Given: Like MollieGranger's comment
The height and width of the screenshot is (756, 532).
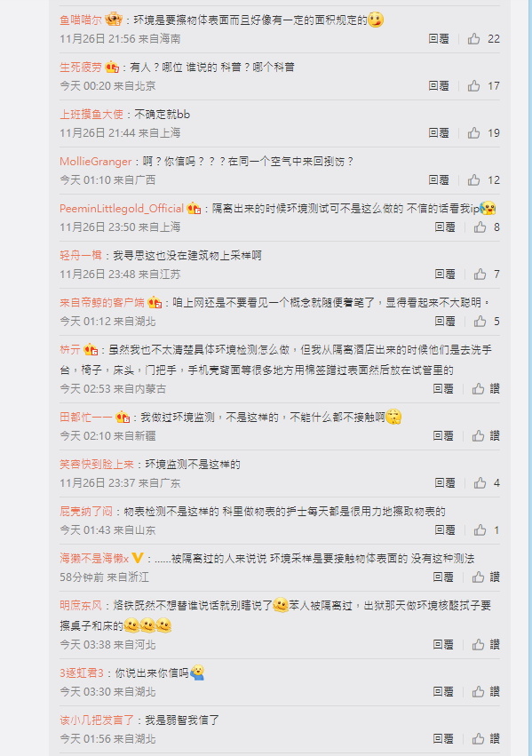Looking at the screenshot, I should point(473,180).
